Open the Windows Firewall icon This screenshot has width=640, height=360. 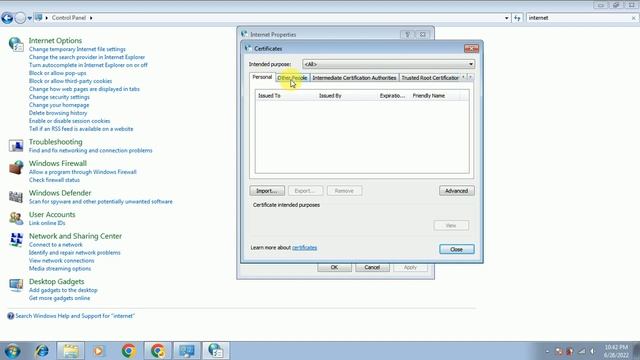(x=16, y=167)
